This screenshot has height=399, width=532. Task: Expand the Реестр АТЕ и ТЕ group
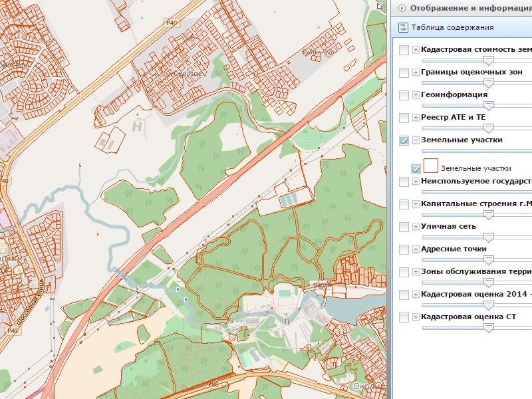pos(416,118)
